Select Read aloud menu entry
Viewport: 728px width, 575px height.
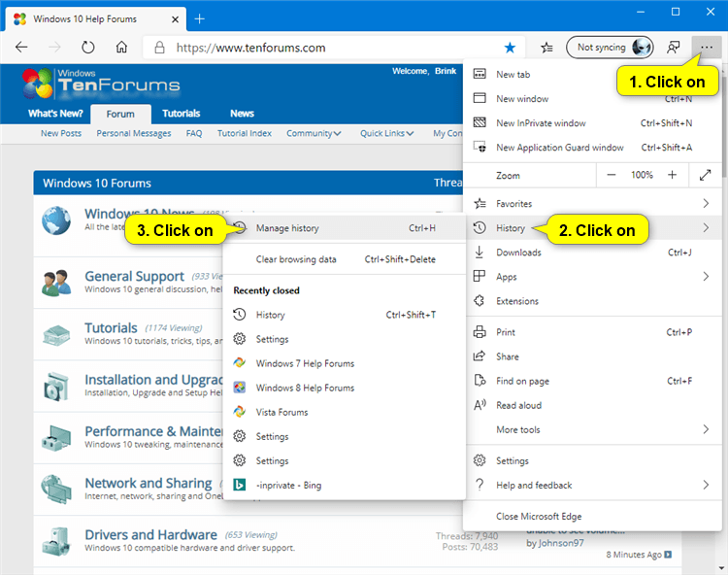[x=592, y=405]
